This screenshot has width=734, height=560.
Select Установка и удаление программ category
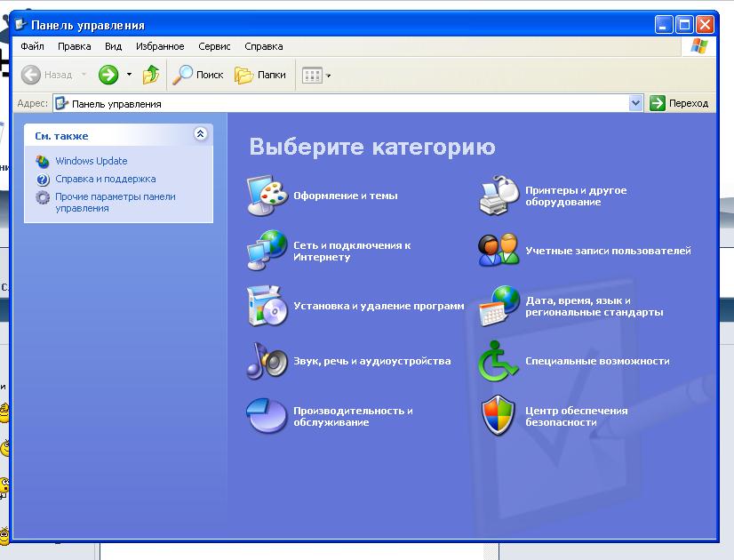click(379, 306)
